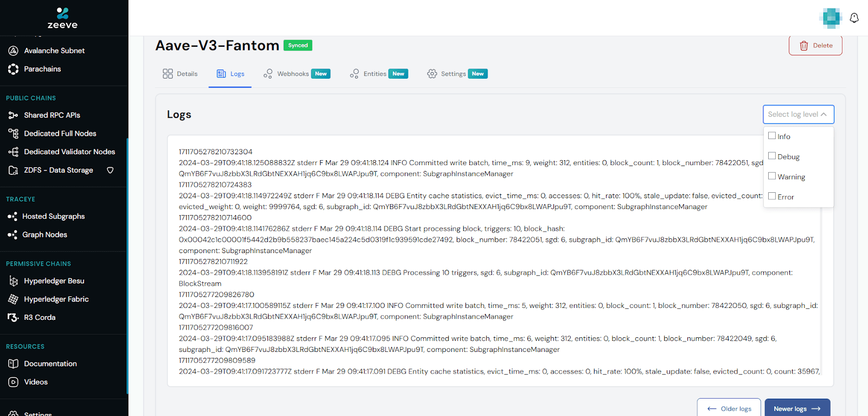Click the trash icon on Delete
This screenshot has width=868, height=416.
(804, 46)
